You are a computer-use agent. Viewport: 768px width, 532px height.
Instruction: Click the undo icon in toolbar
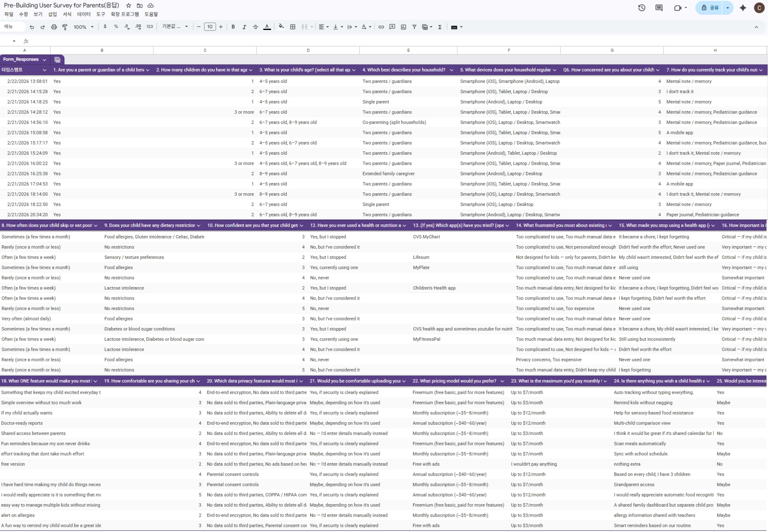(x=32, y=27)
